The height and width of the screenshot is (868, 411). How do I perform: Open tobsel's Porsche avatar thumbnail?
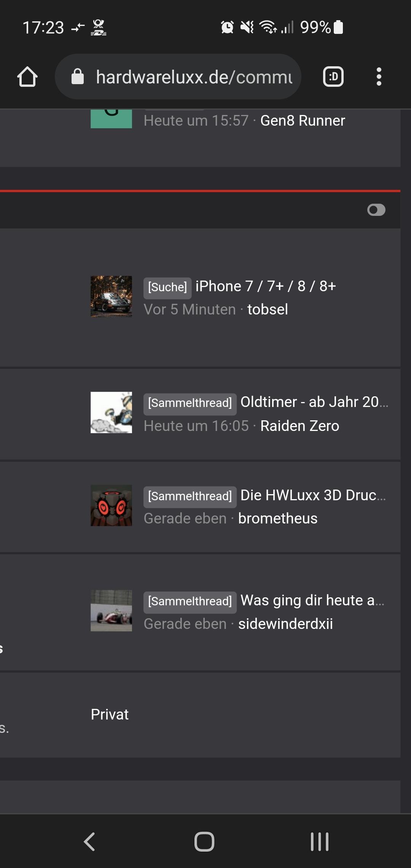(111, 297)
